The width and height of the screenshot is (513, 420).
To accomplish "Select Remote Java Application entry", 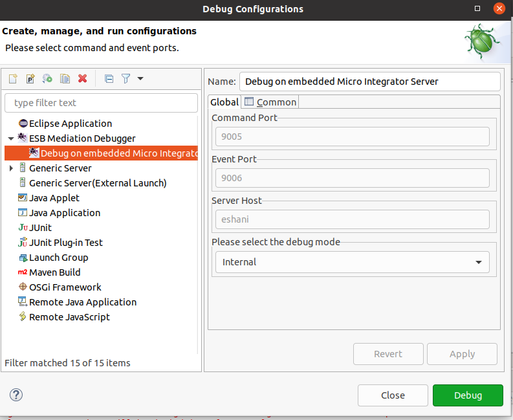I will [x=83, y=302].
